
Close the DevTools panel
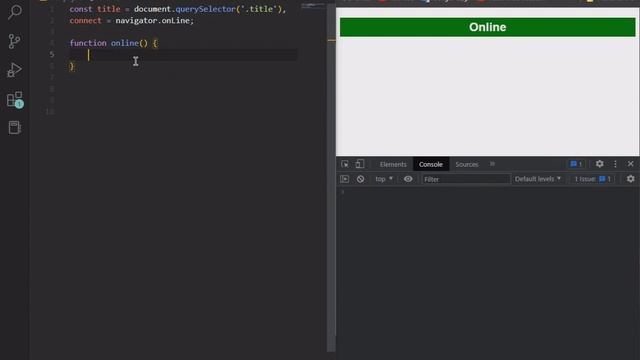pyautogui.click(x=631, y=164)
